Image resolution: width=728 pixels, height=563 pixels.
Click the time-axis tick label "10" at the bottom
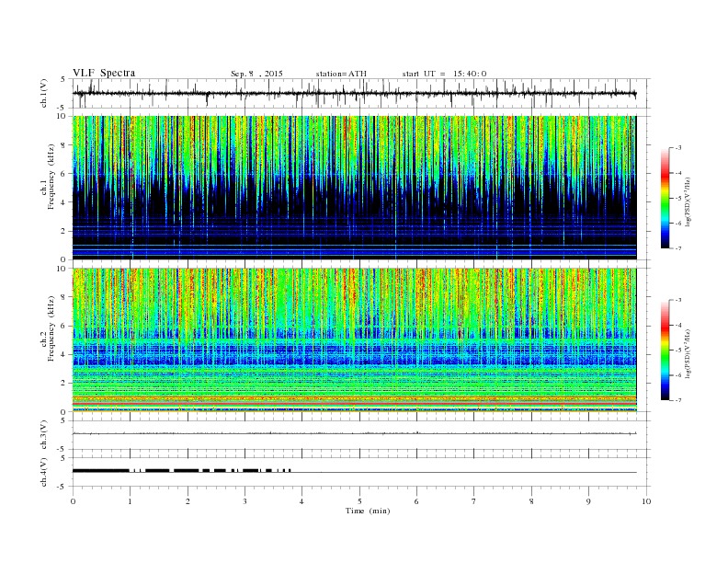point(646,501)
